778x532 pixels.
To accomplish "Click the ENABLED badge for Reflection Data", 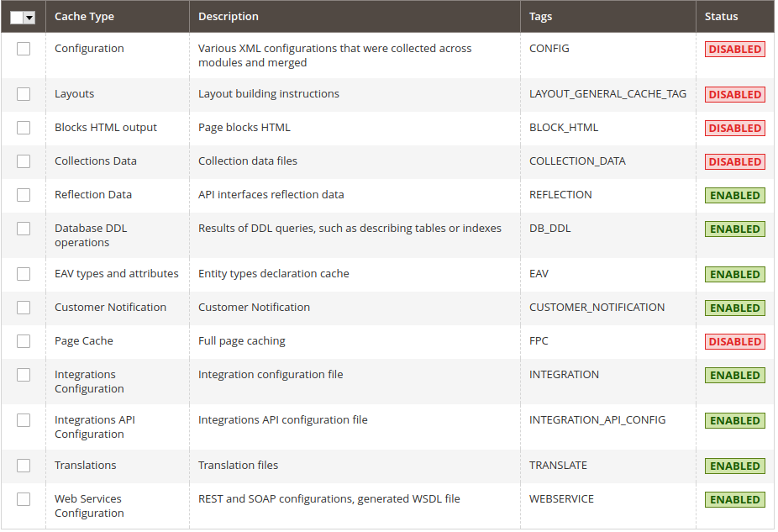I will pos(735,196).
